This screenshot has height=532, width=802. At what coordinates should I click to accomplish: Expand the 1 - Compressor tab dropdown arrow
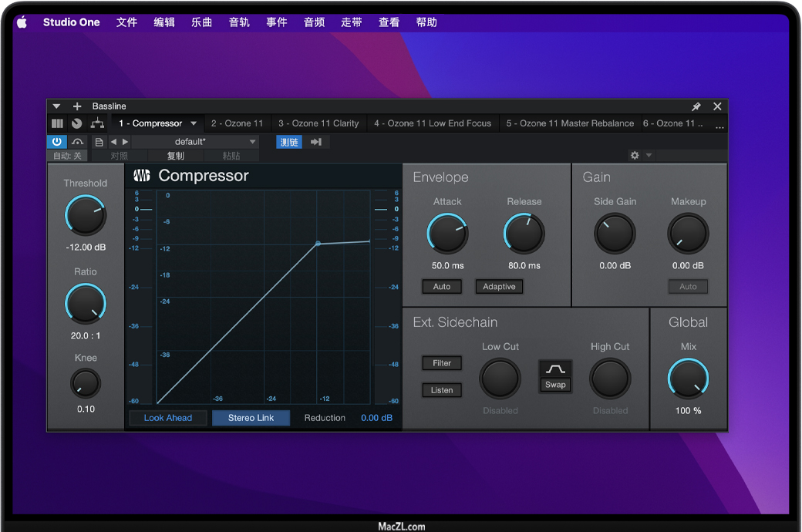[194, 123]
